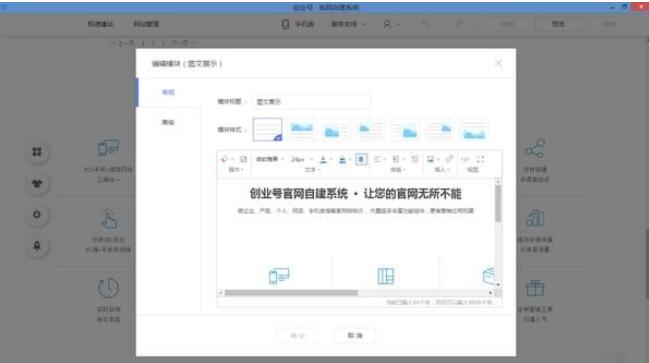Click the font color icon
The width and height of the screenshot is (649, 363).
tap(323, 159)
